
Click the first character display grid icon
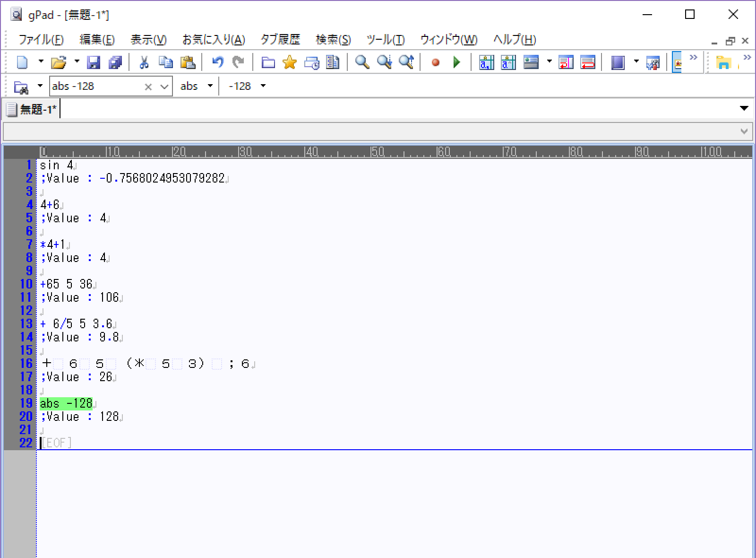click(486, 62)
